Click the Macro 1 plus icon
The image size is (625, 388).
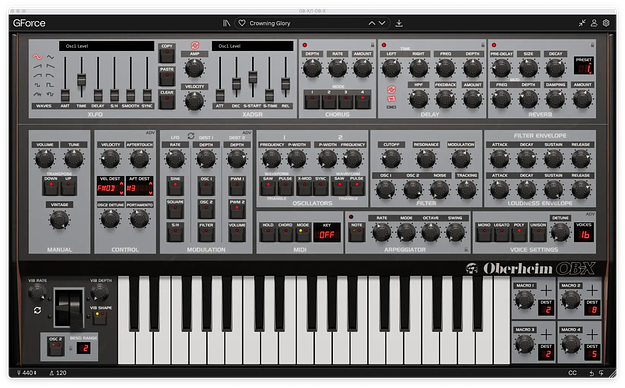[546, 290]
